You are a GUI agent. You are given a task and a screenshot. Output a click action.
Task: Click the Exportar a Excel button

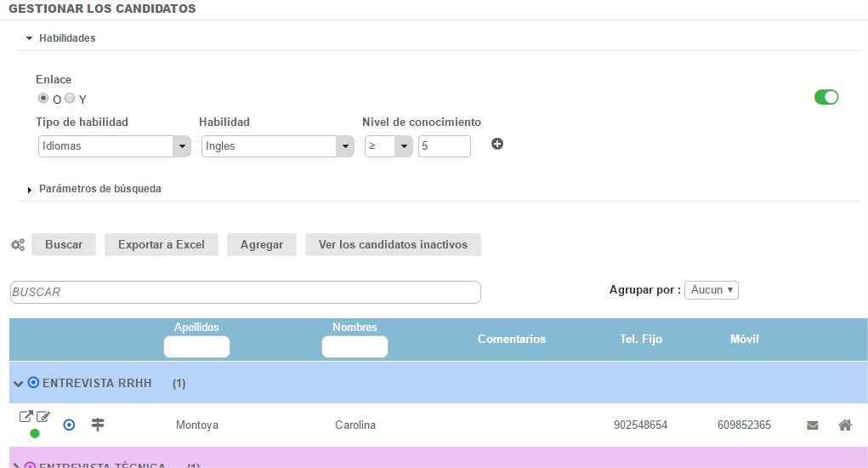pos(162,244)
